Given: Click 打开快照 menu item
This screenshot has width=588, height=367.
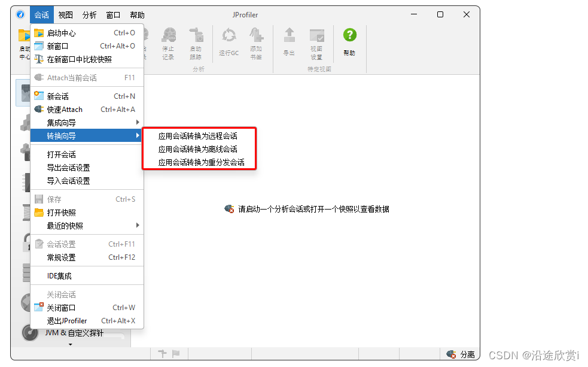Looking at the screenshot, I should 87,213.
